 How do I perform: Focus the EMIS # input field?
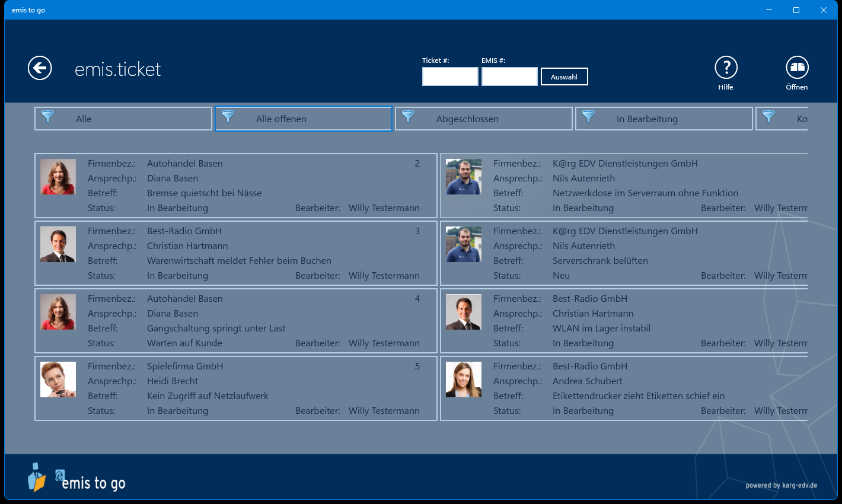coord(509,76)
